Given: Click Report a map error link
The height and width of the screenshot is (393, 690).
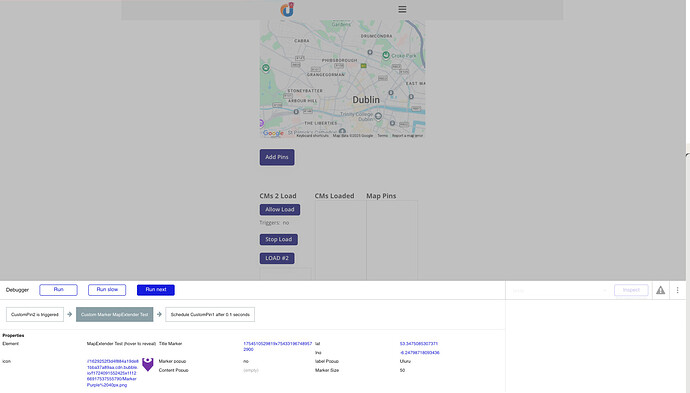Looking at the screenshot, I should [x=407, y=136].
